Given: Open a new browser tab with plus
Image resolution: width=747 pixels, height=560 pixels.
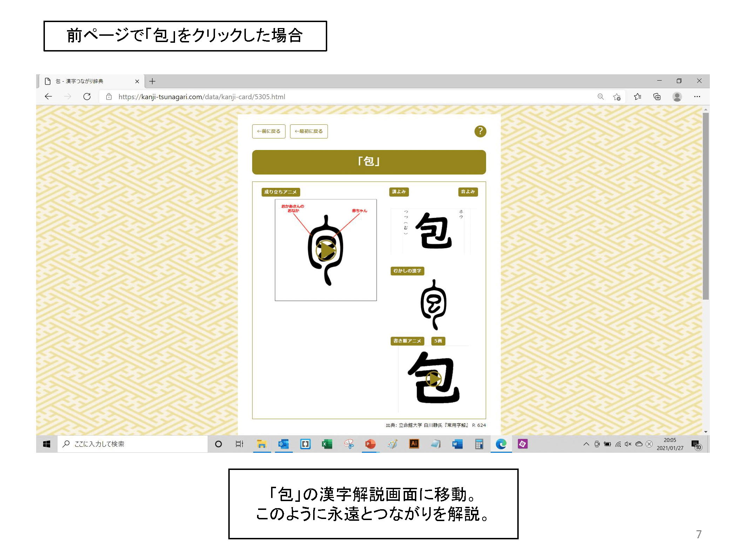Looking at the screenshot, I should [152, 81].
